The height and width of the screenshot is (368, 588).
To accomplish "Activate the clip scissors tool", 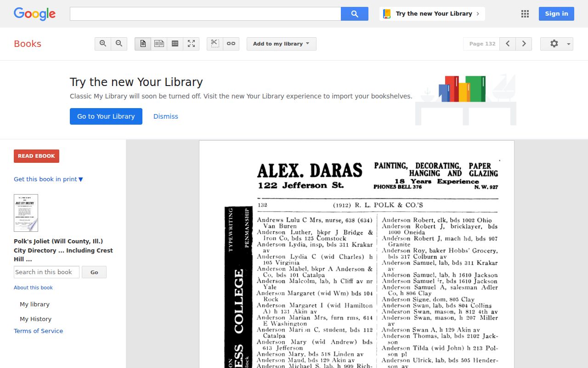I will tap(215, 44).
